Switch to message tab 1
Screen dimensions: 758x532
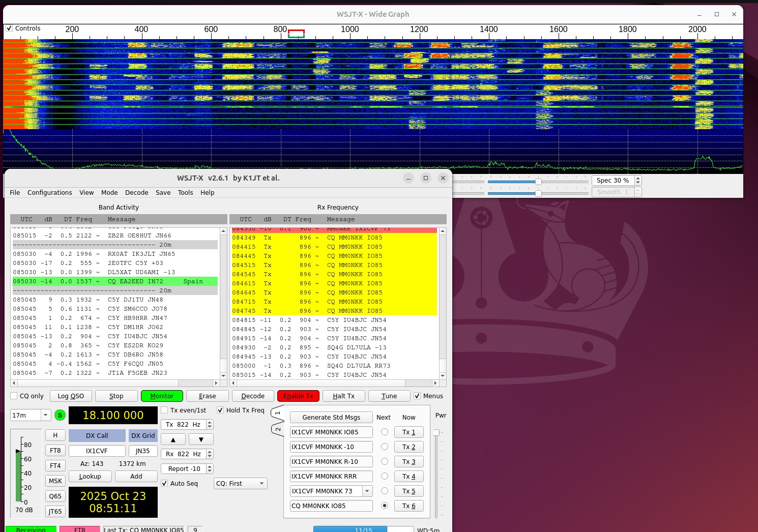coord(277,413)
